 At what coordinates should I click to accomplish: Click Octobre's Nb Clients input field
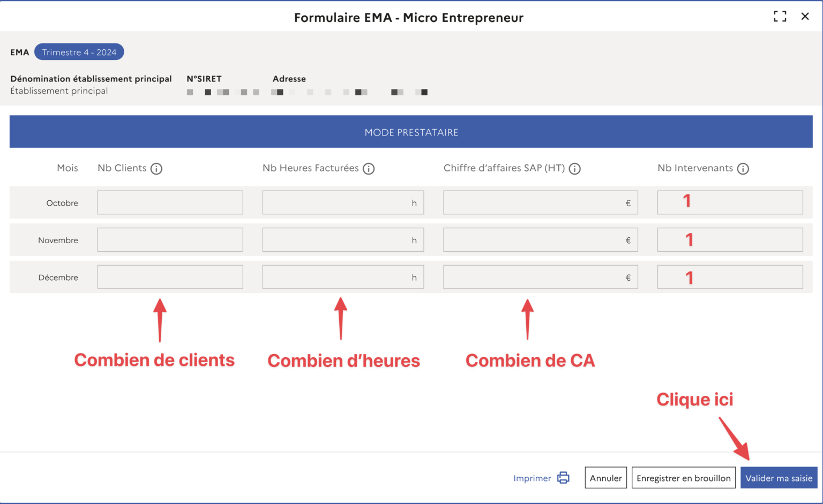coord(170,202)
